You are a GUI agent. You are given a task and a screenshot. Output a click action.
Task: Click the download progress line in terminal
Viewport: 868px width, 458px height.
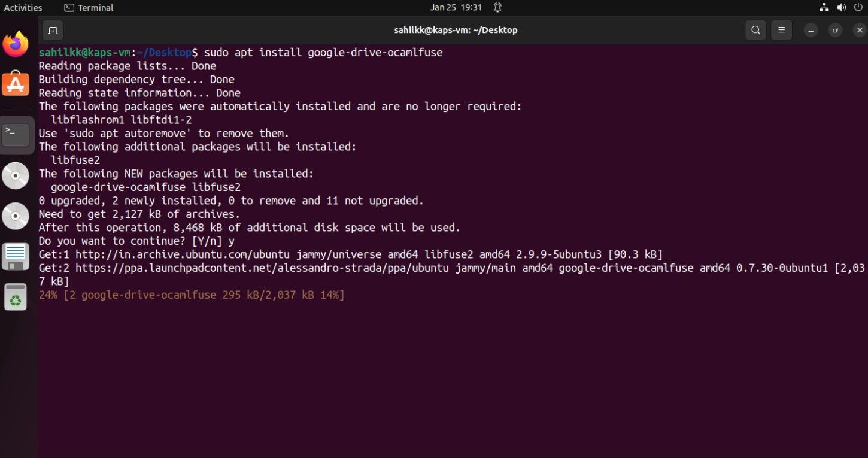[192, 295]
